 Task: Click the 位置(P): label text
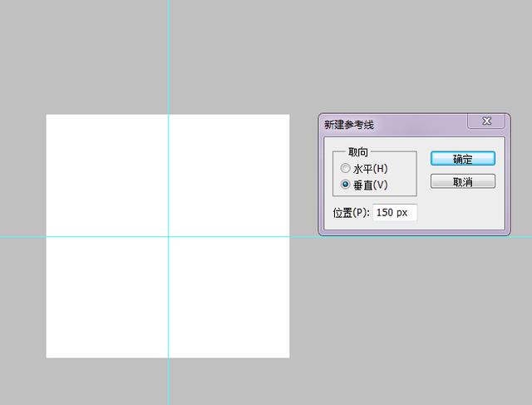[x=351, y=213]
